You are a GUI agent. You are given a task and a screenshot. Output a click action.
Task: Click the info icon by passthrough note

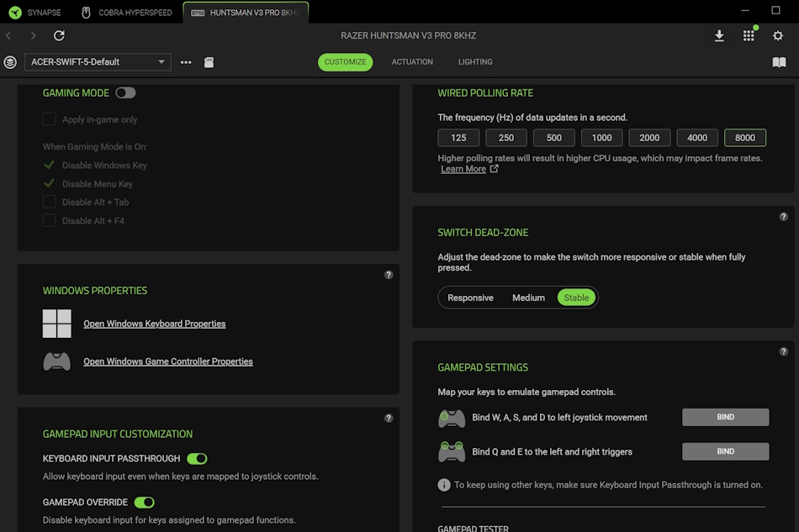[x=444, y=485]
